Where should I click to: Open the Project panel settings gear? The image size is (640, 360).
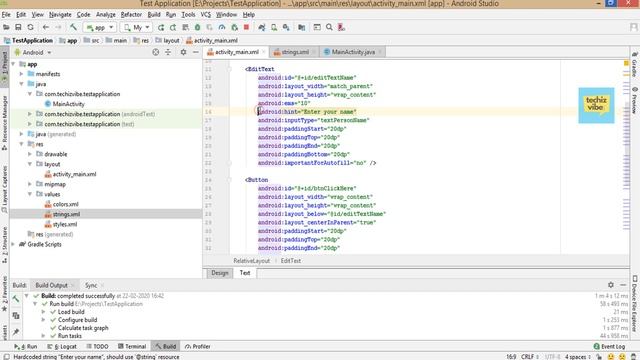[x=183, y=52]
